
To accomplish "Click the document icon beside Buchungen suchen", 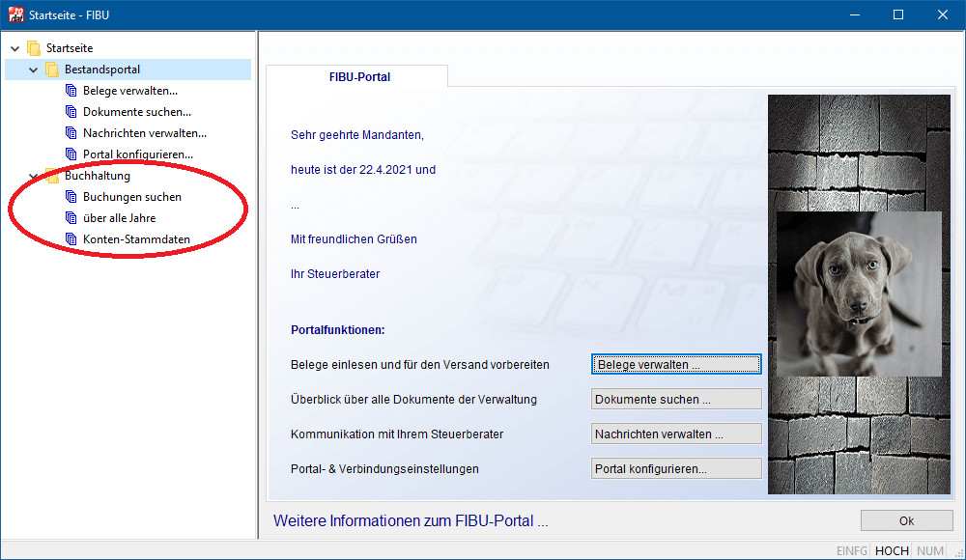I will [71, 197].
